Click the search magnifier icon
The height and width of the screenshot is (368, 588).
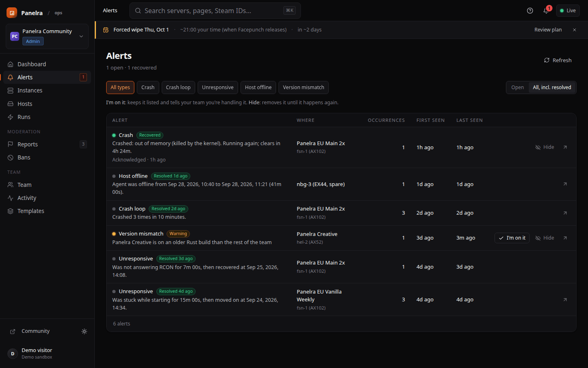[x=138, y=11]
